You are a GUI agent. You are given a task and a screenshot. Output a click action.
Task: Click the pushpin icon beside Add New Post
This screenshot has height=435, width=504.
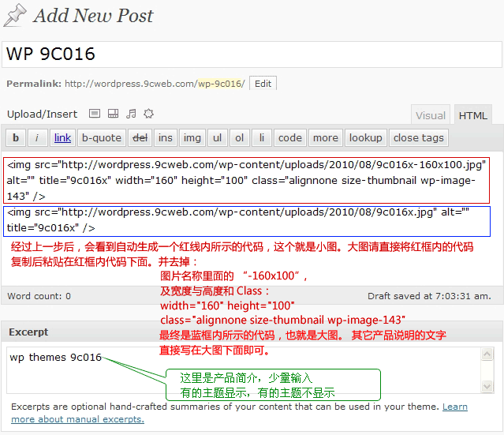pyautogui.click(x=15, y=15)
